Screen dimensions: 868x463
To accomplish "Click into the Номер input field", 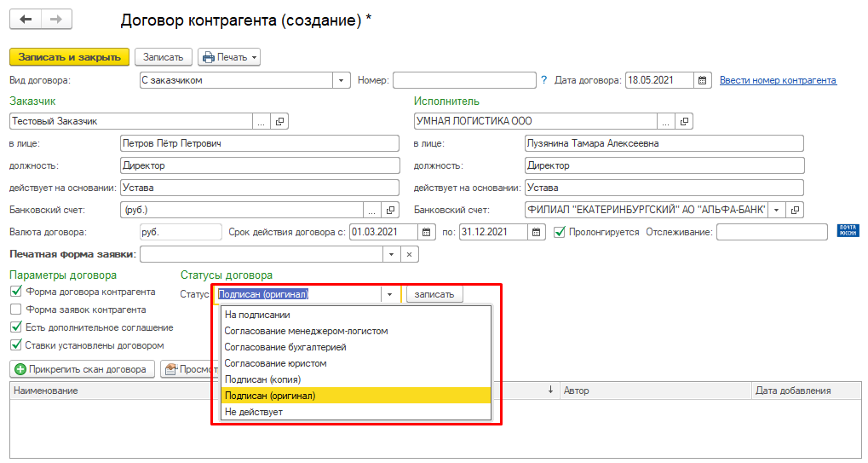I will tap(464, 80).
